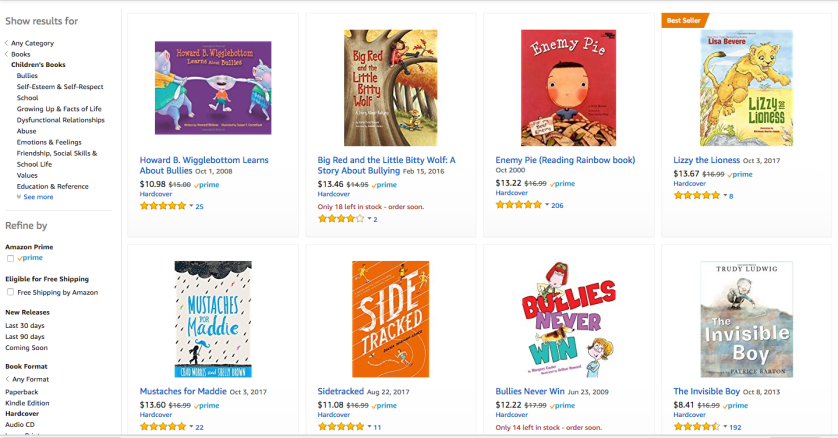
Task: Go back to Any Category
Action: [32, 43]
